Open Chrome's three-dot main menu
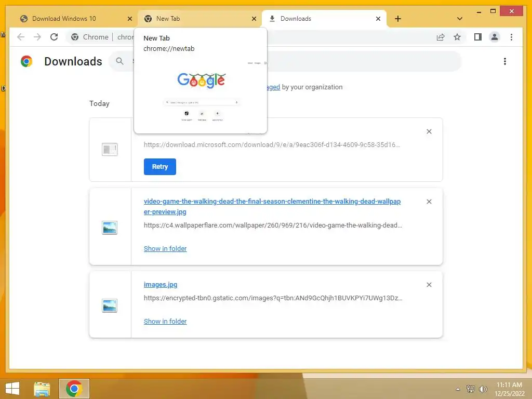 (x=511, y=37)
